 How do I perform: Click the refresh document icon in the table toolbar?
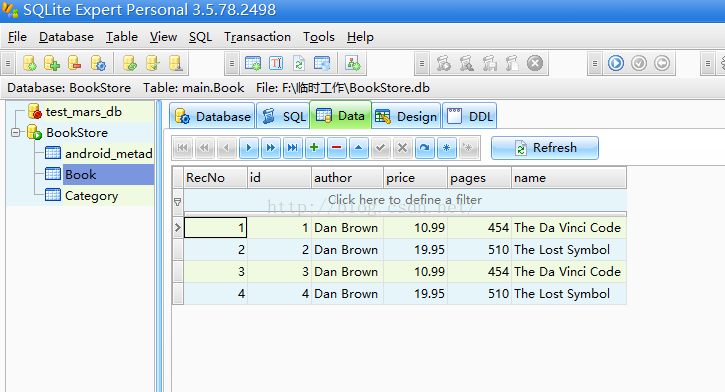tap(299, 63)
